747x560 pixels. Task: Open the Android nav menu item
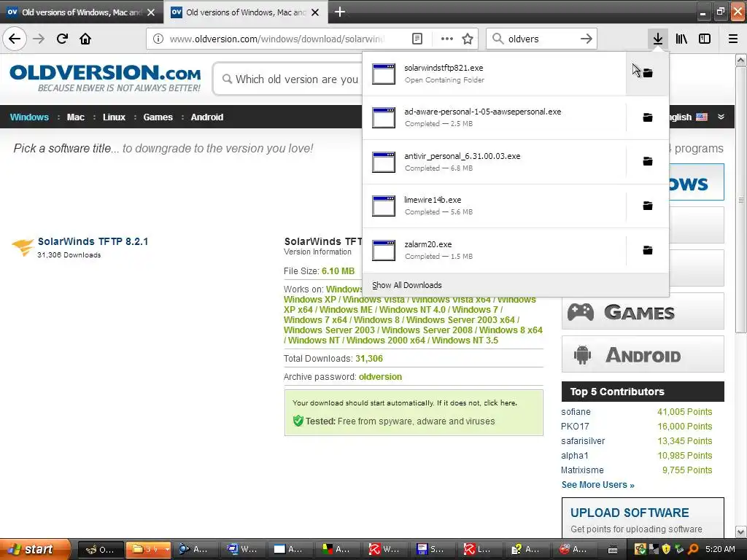206,117
